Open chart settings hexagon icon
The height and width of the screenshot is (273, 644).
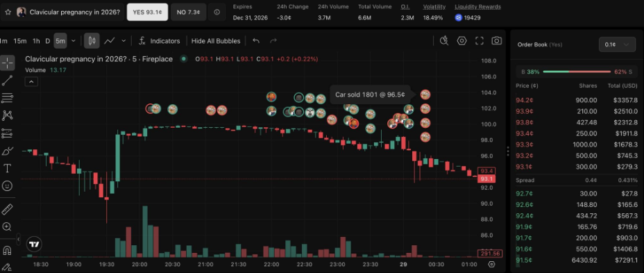pyautogui.click(x=462, y=41)
